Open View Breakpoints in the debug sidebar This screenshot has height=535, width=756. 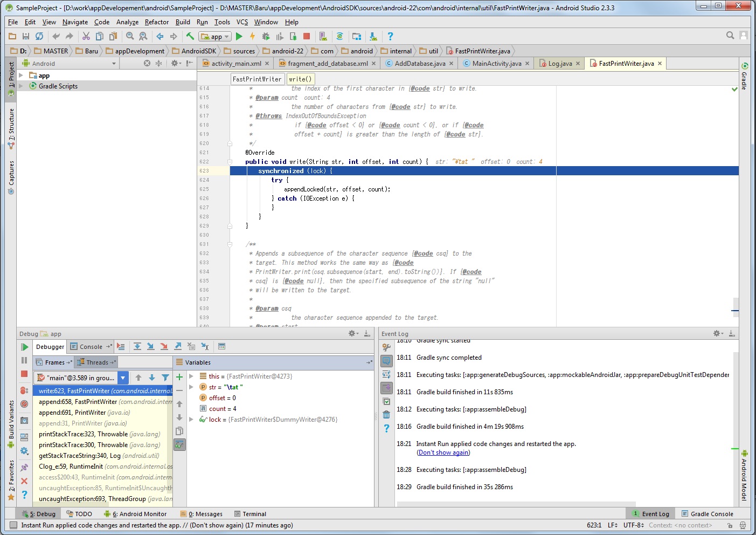(24, 390)
